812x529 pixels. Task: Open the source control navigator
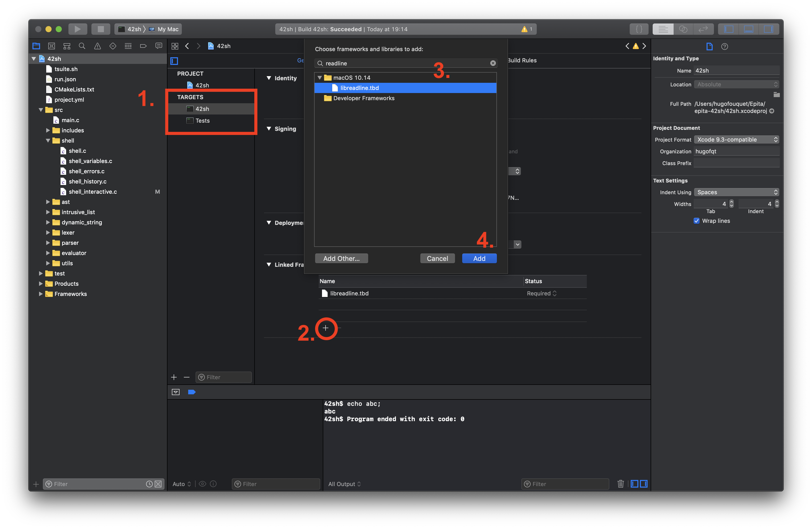[52, 46]
